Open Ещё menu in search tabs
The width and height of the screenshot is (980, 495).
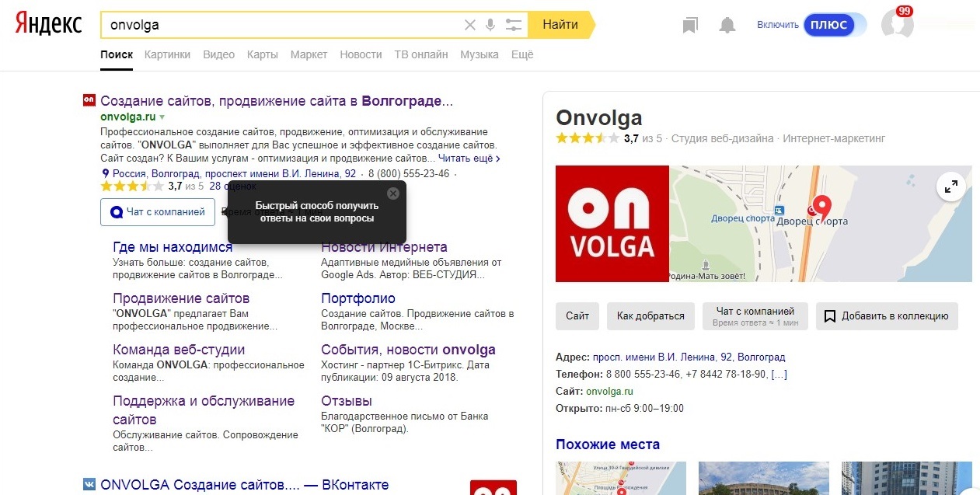pos(522,54)
